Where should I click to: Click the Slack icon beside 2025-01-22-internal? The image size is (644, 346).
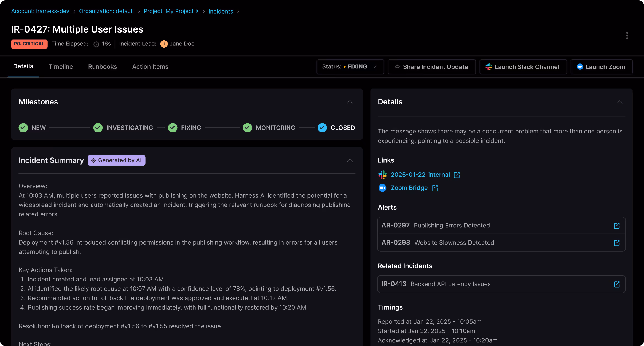(x=382, y=175)
